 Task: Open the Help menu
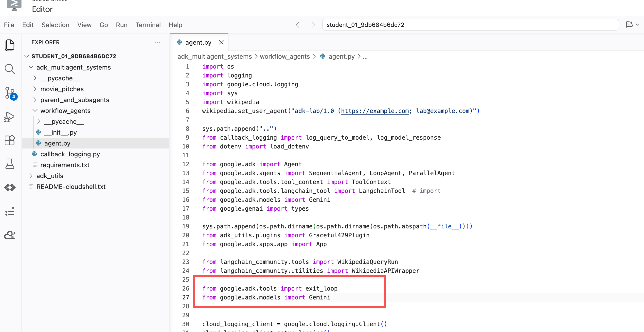click(x=175, y=25)
